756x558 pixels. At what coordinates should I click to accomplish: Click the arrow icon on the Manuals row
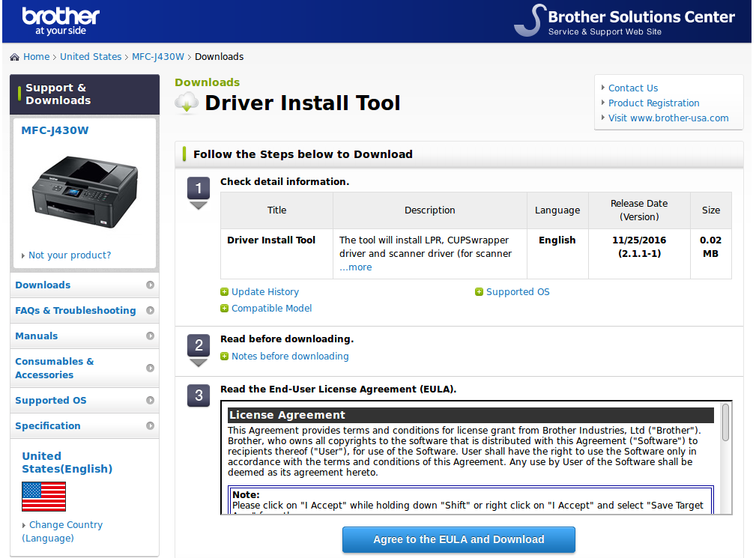[x=151, y=336]
